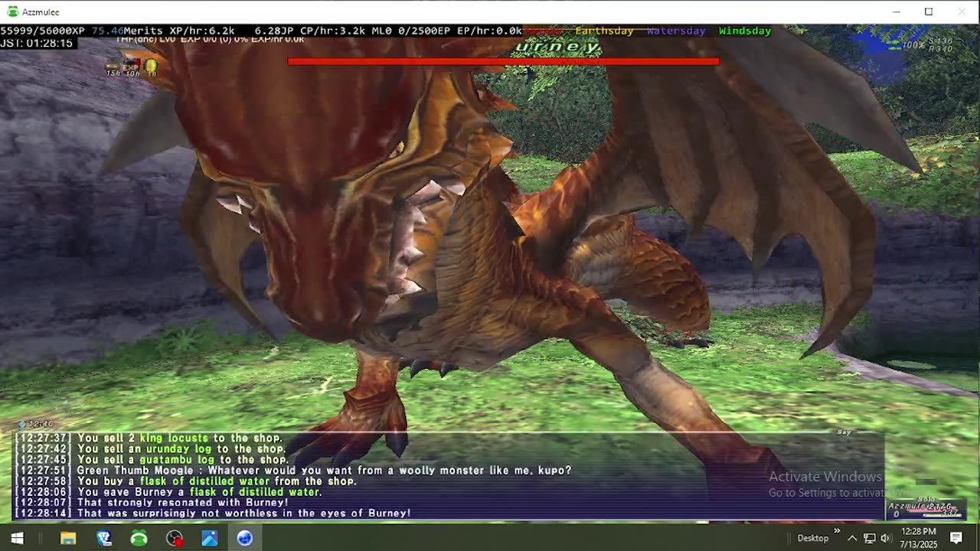Select 'surprisingly not worthless' chat line
This screenshot has height=551, width=980.
click(x=214, y=514)
